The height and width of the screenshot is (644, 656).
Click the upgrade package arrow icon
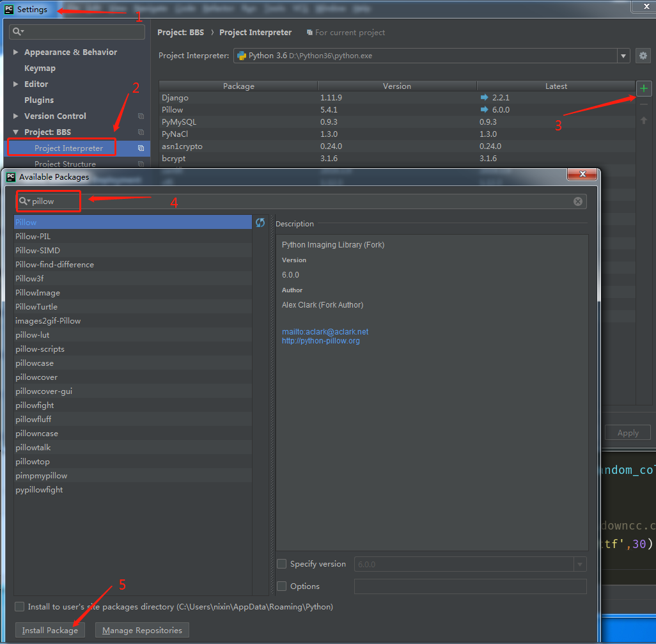pos(644,120)
